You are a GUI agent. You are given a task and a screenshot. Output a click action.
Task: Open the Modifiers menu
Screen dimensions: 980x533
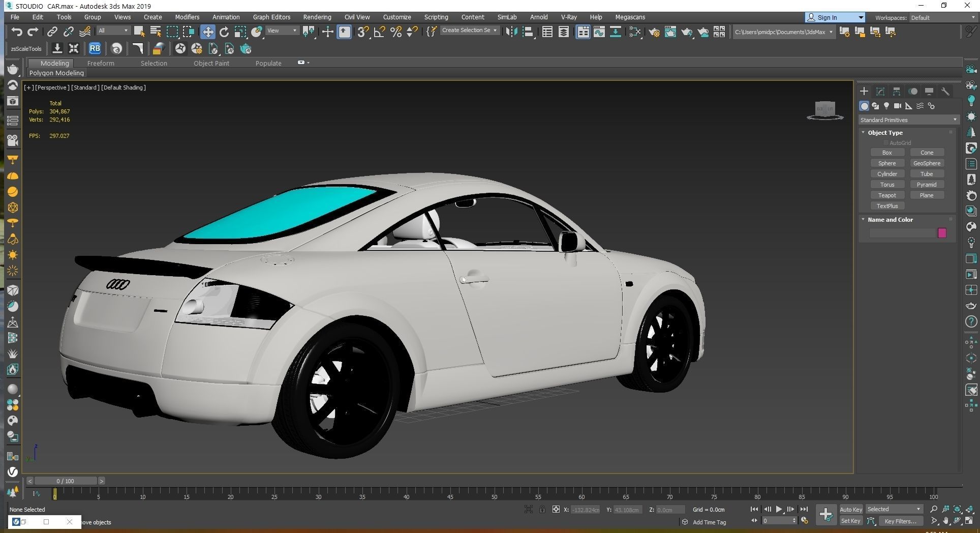tap(187, 17)
